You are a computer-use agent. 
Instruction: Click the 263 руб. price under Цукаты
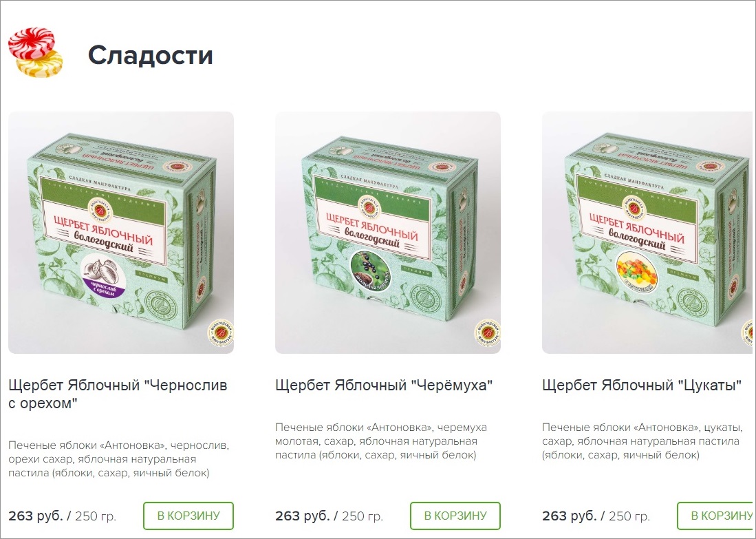click(569, 516)
